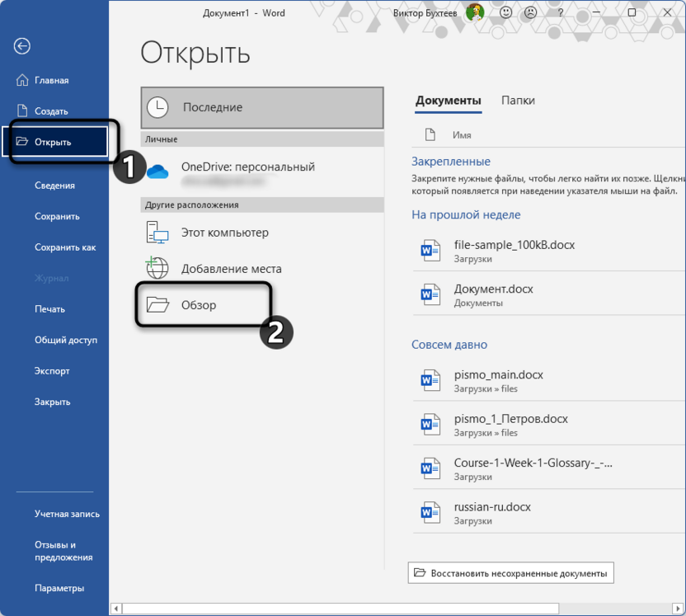Click the frown face feedback icon
The image size is (686, 616).
pos(530,12)
